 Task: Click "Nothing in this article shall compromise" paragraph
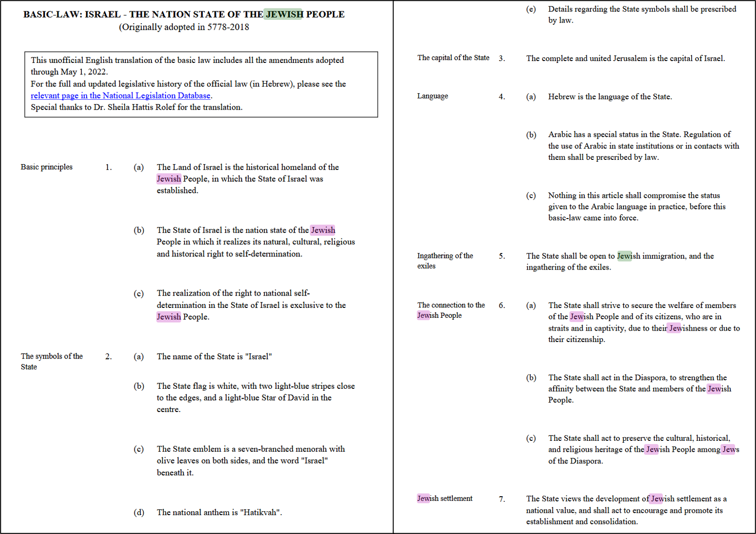tap(637, 207)
